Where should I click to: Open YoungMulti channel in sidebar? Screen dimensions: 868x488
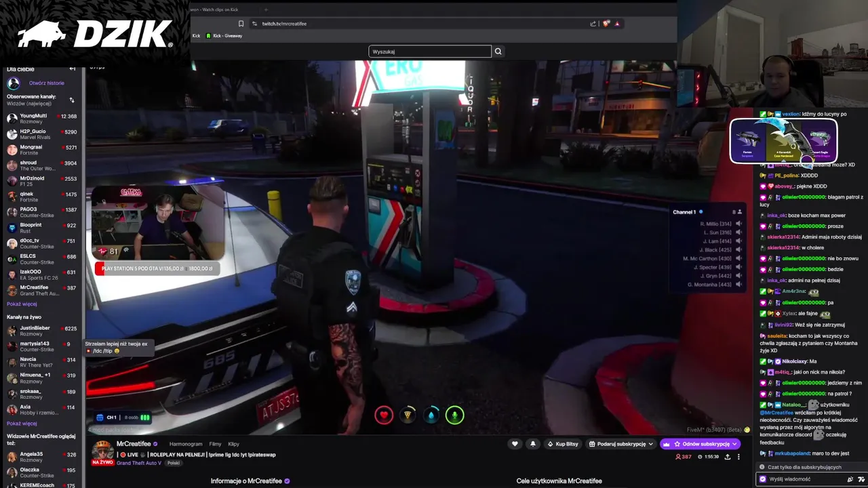pos(41,119)
